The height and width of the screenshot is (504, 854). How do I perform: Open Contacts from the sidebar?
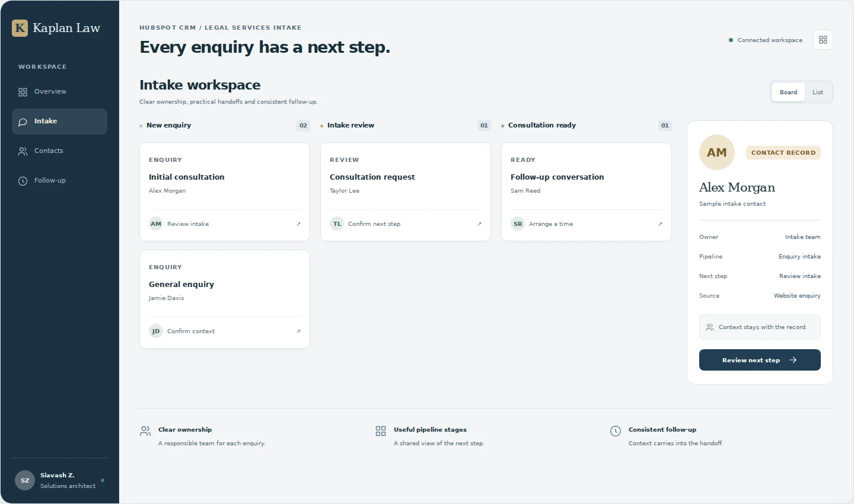coord(59,151)
